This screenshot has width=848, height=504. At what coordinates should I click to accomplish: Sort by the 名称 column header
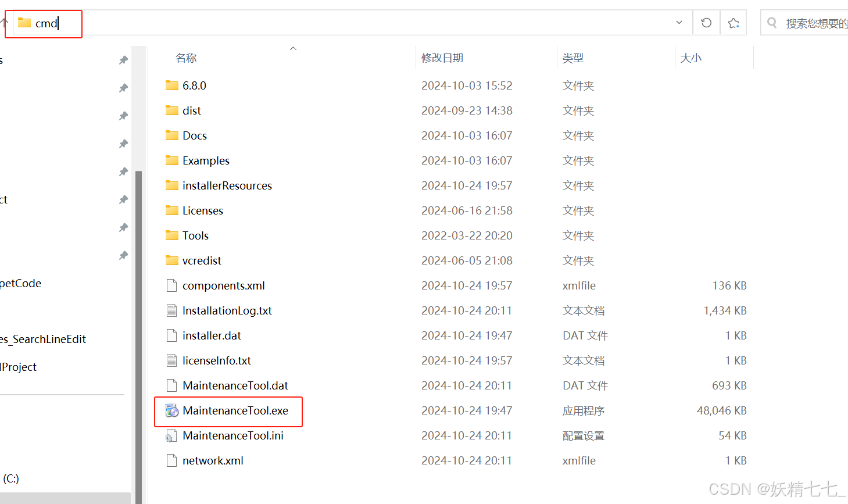tap(186, 58)
